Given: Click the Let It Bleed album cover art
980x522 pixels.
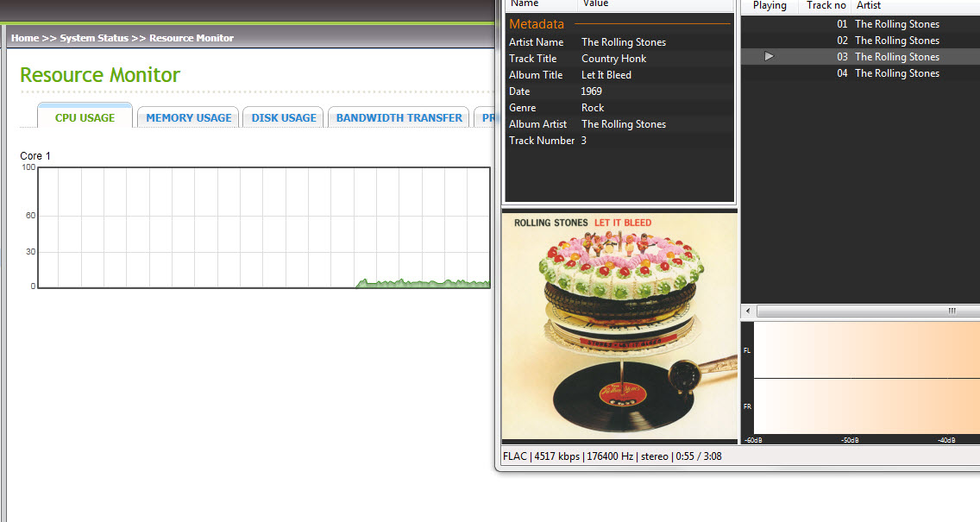Looking at the screenshot, I should [619, 325].
